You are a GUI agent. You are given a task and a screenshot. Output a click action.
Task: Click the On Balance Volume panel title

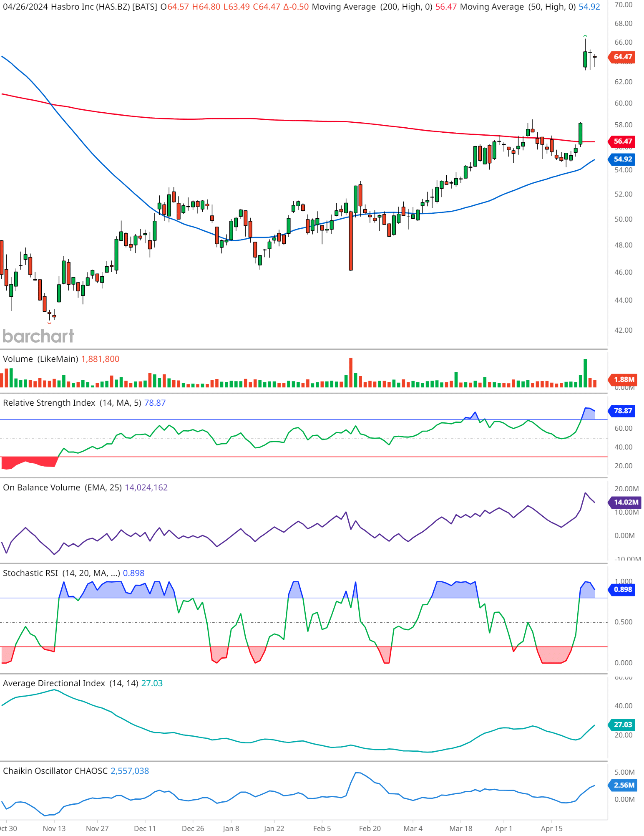pos(63,487)
